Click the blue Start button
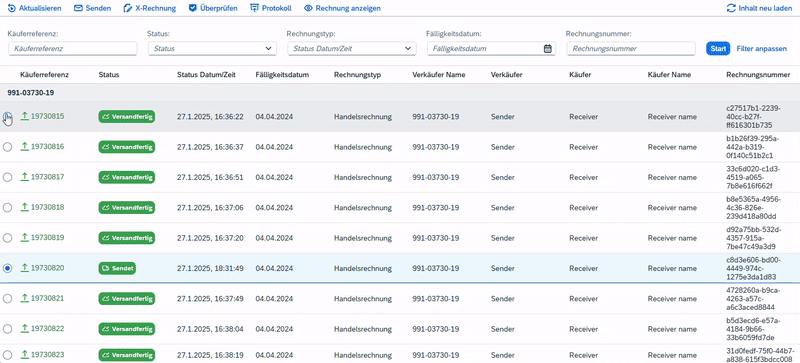 718,49
